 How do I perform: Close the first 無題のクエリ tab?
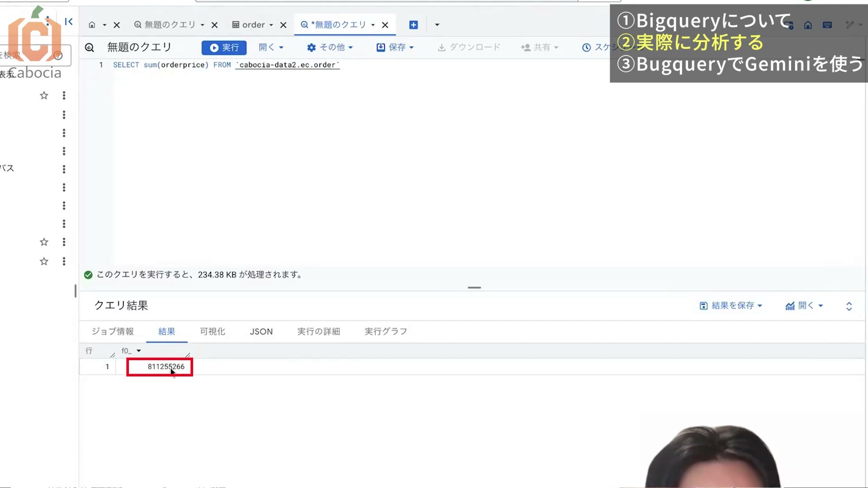215,25
